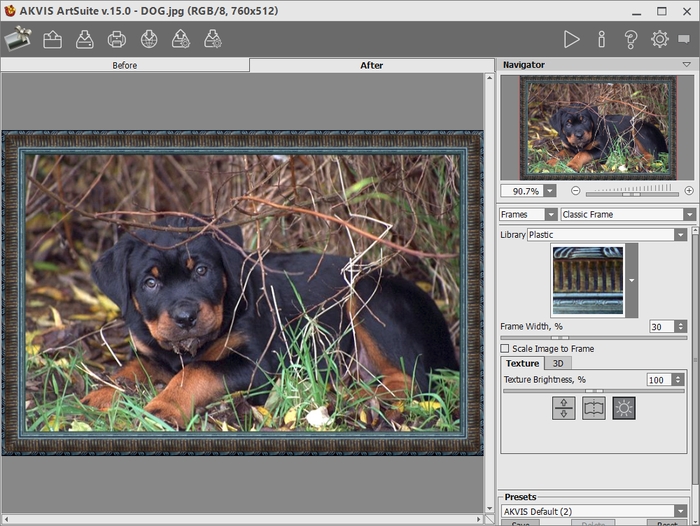Switch to the Before tab
This screenshot has height=526, width=700.
[x=125, y=65]
